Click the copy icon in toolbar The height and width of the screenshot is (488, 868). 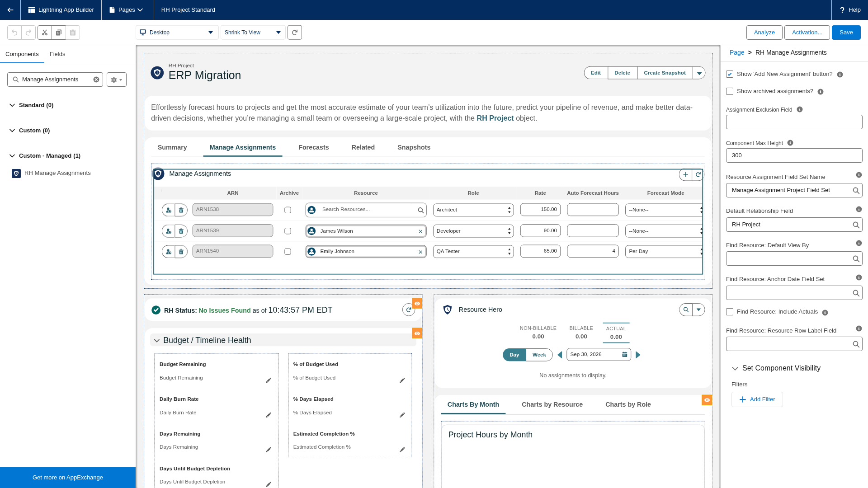[59, 33]
